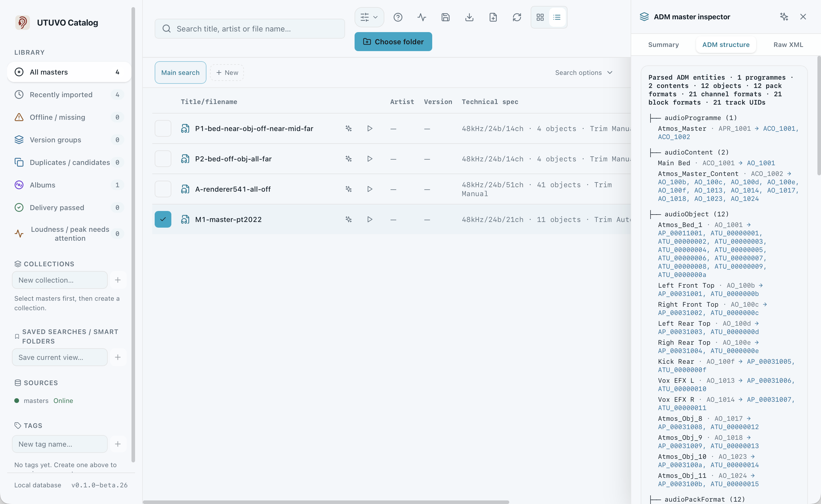Click sparkle icon in ADM master inspector header

point(784,17)
